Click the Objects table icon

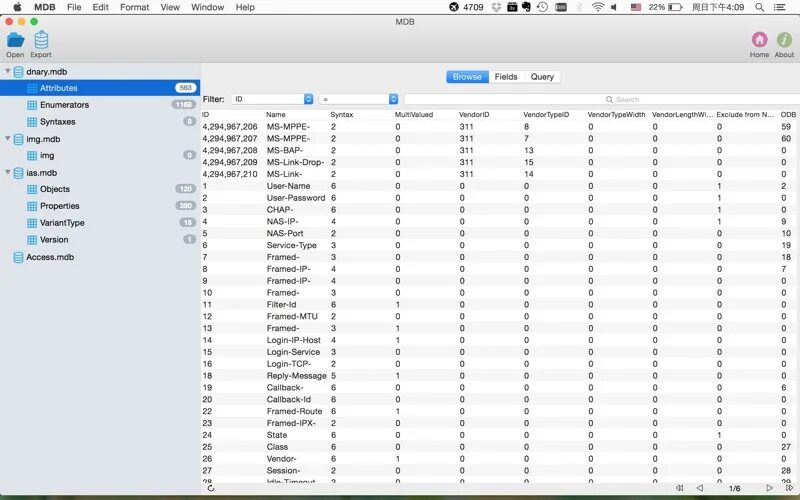[x=32, y=189]
